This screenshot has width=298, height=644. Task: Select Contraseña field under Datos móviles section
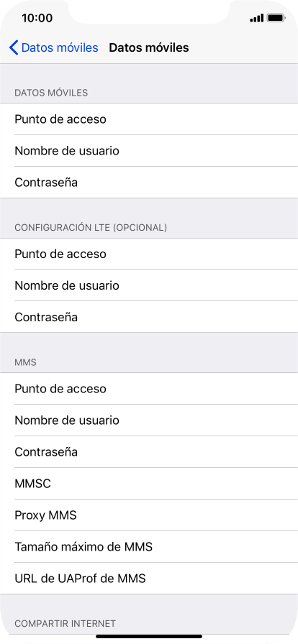tap(149, 183)
